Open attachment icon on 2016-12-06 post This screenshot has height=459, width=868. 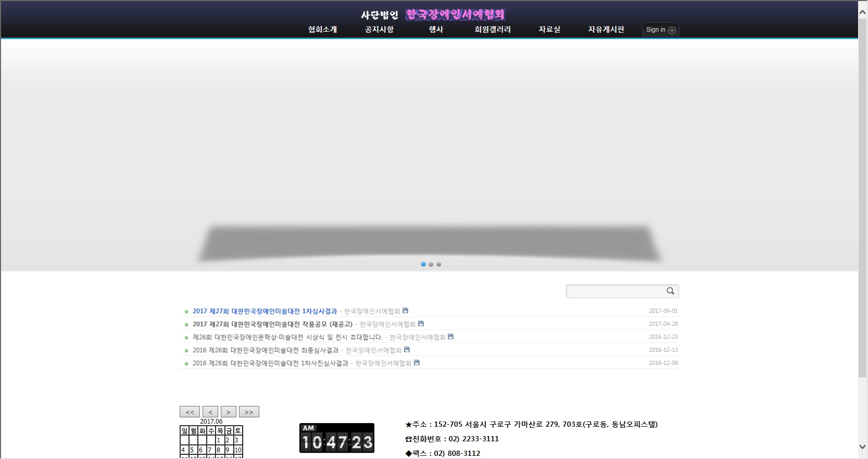[417, 363]
